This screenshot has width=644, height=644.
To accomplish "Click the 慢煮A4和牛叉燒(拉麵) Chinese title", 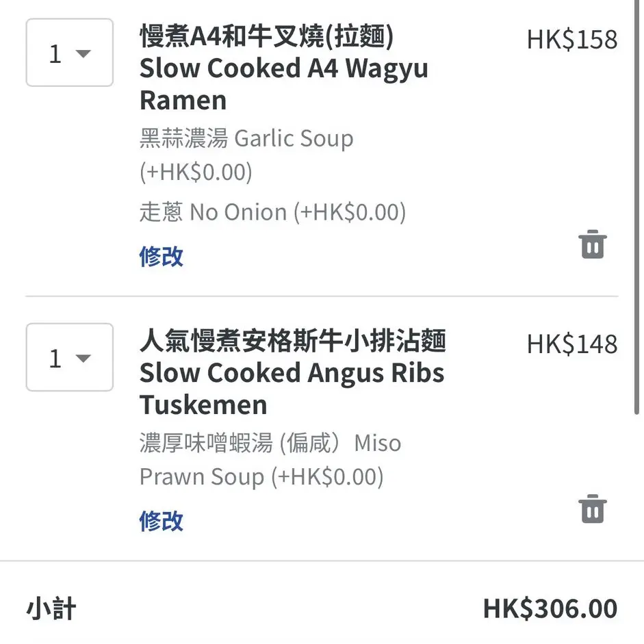I will [x=266, y=36].
